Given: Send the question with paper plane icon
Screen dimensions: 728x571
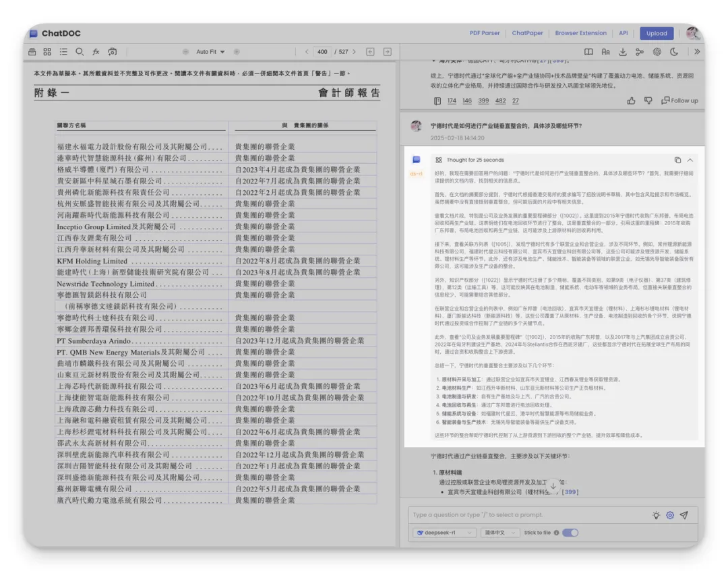Looking at the screenshot, I should coord(684,515).
